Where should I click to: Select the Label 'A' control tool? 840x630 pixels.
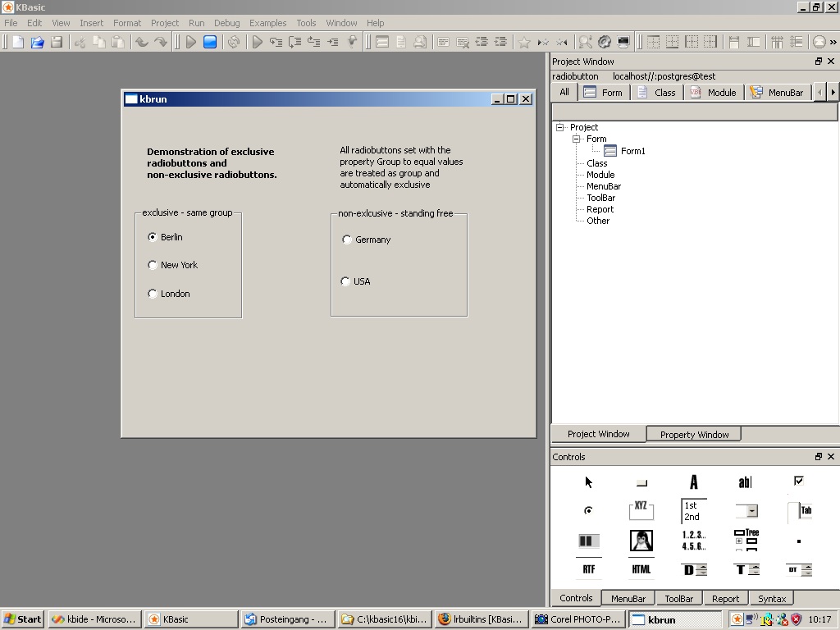[x=693, y=482]
